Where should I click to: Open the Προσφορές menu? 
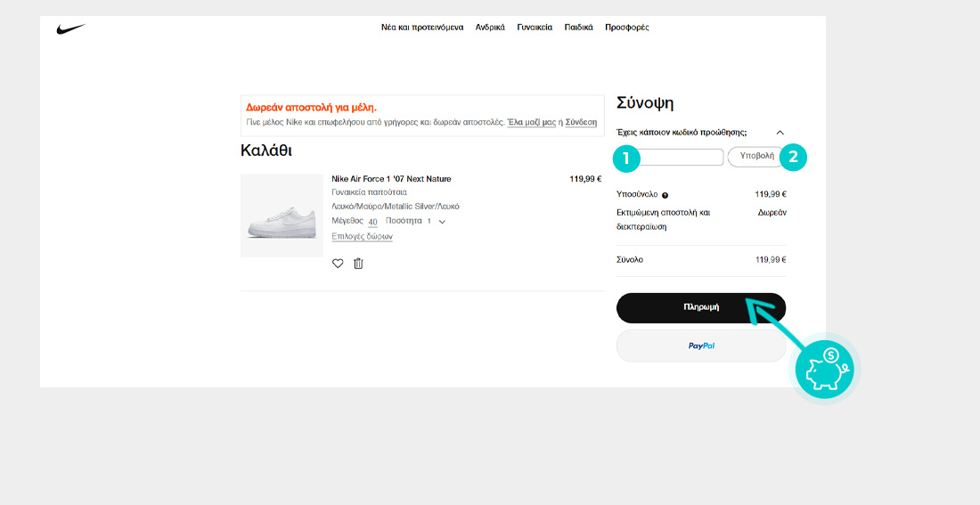[x=627, y=28]
